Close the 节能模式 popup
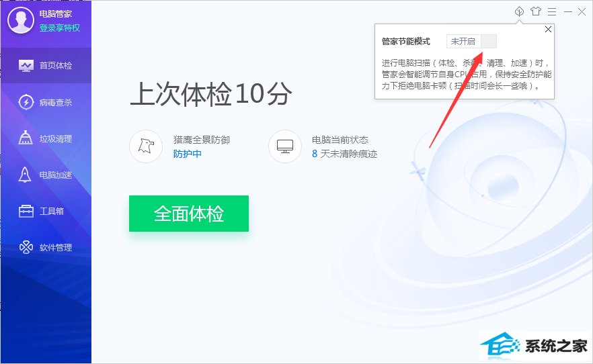Screen dimensions: 593x364 point(548,30)
